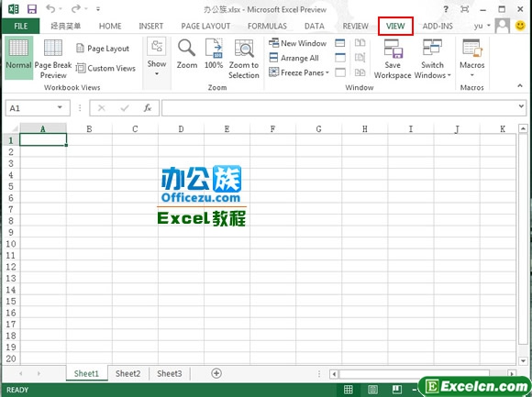Click previous sheet navigation arrow

coord(21,373)
